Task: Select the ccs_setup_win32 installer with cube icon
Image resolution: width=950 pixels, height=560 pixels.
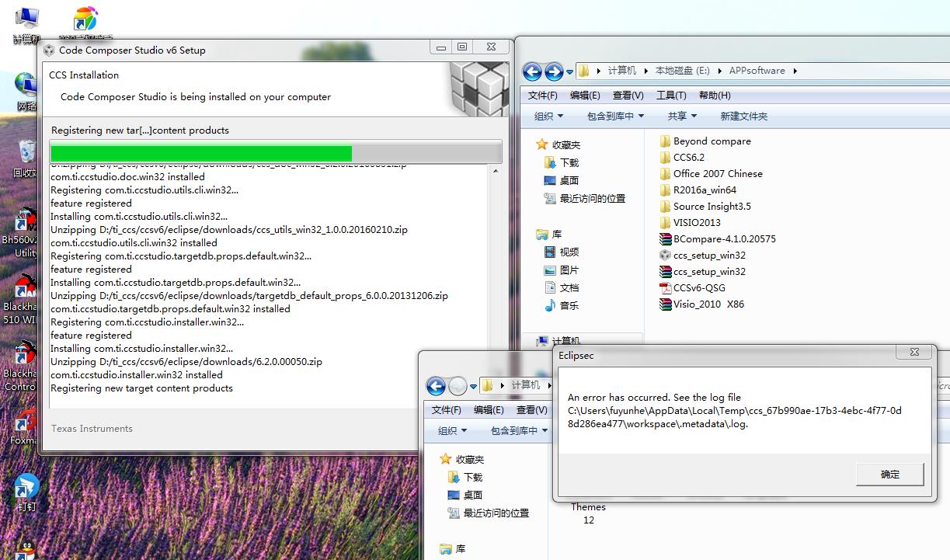Action: pyautogui.click(x=702, y=256)
